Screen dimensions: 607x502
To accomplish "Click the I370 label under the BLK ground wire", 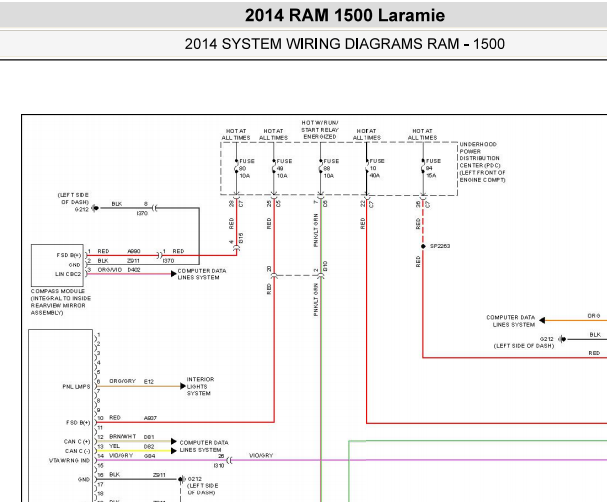I will [142, 213].
